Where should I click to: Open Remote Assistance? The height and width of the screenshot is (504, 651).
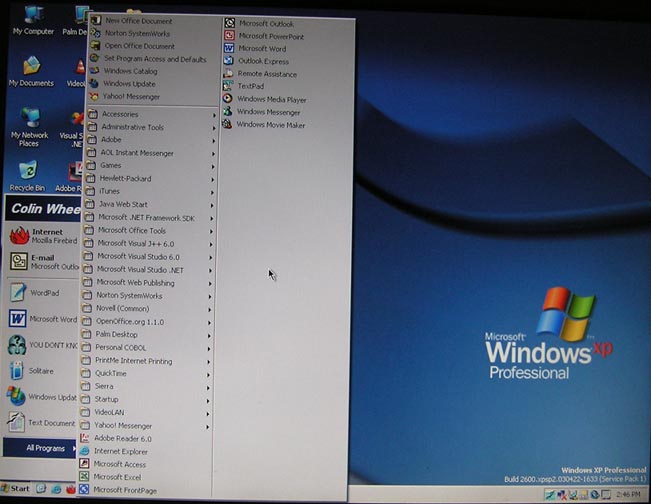[260, 74]
